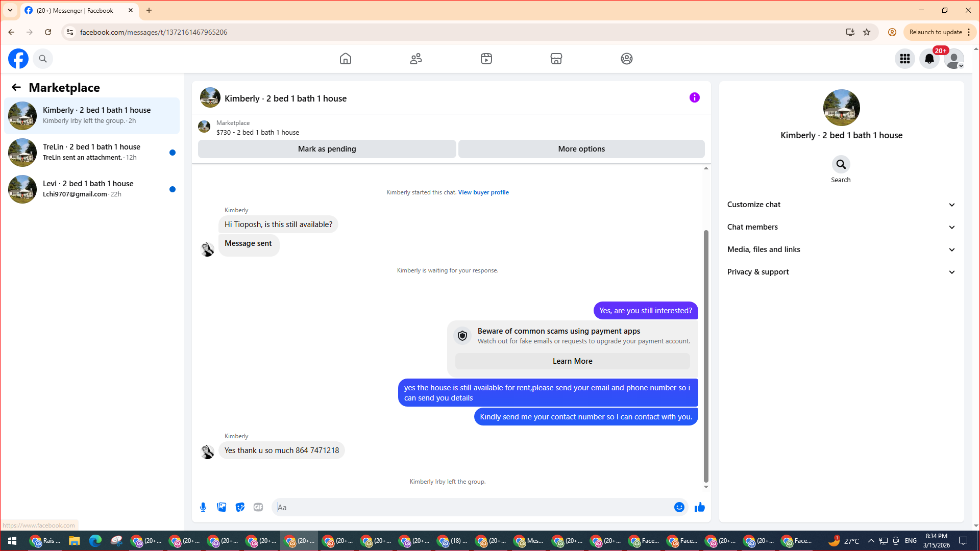Expand Privacy & support section

tap(841, 272)
